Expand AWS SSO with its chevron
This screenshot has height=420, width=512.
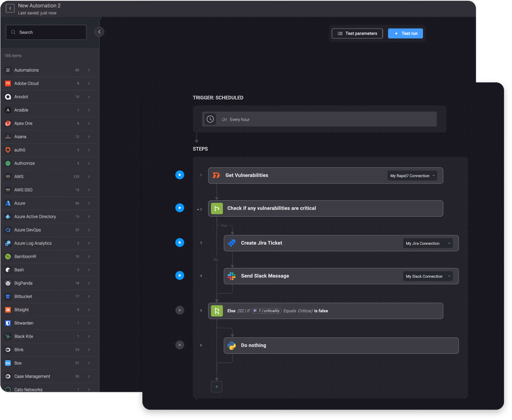89,190
